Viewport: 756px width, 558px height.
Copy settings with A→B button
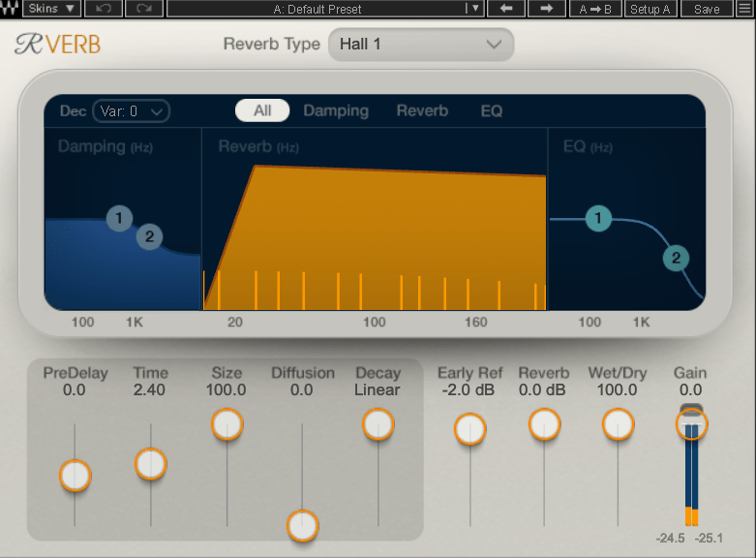595,9
